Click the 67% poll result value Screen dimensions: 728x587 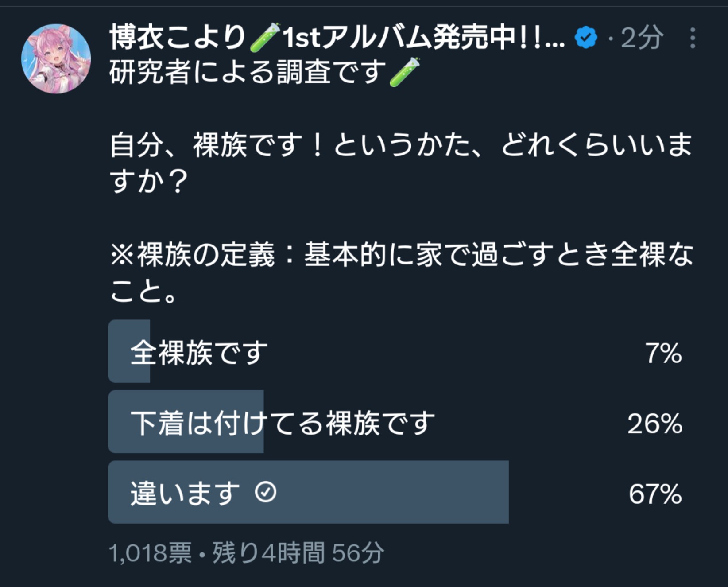tap(655, 494)
